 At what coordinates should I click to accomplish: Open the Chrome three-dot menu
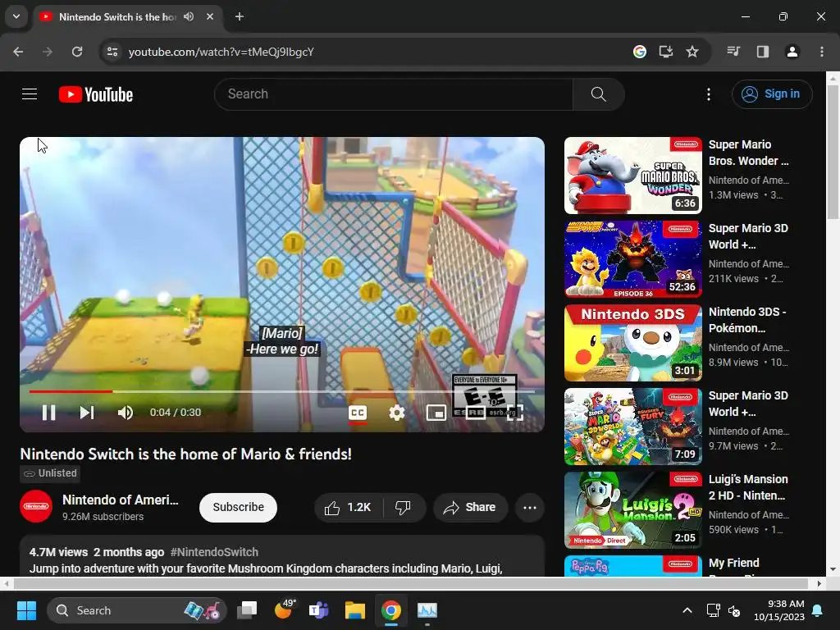[822, 52]
